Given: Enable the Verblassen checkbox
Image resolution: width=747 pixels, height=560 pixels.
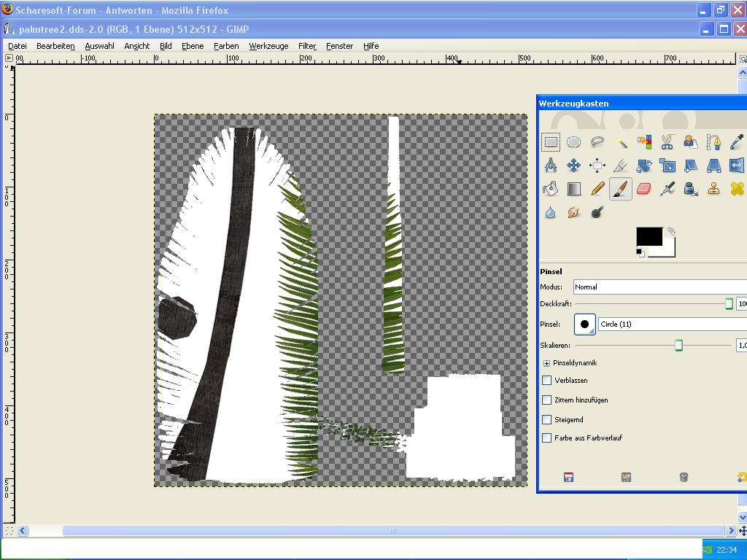Looking at the screenshot, I should pos(547,380).
